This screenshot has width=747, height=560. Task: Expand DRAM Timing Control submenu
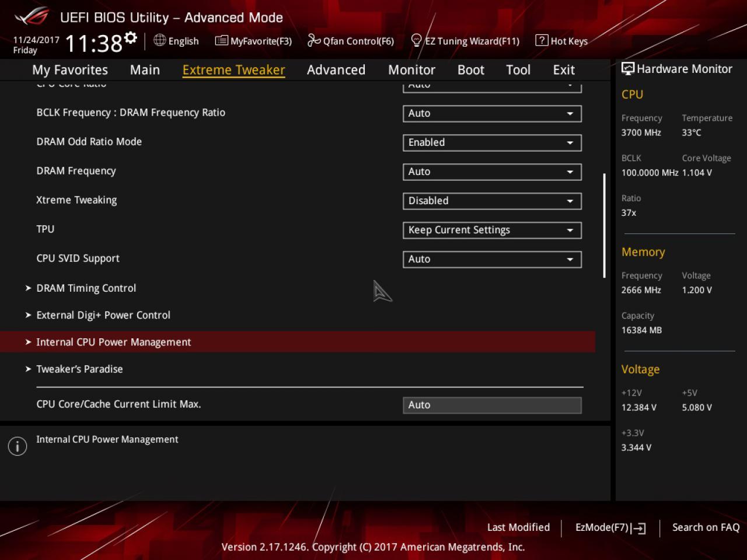coord(86,288)
